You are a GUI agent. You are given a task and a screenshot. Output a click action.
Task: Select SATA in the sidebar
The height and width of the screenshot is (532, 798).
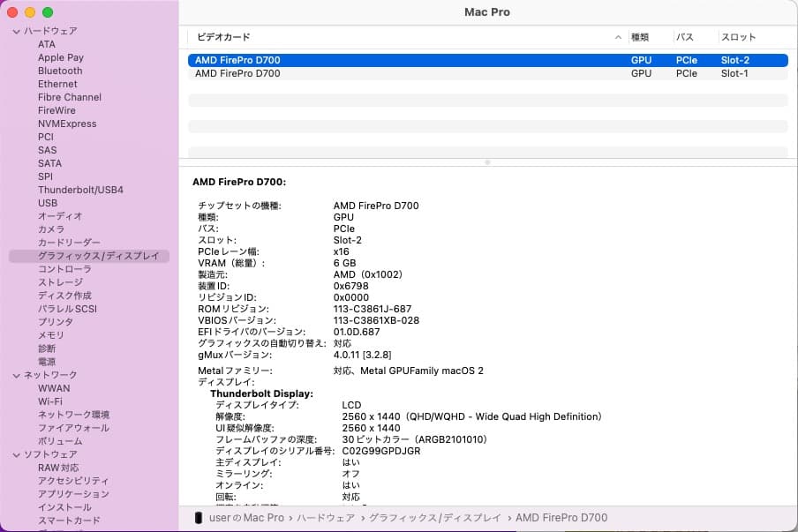pyautogui.click(x=49, y=163)
